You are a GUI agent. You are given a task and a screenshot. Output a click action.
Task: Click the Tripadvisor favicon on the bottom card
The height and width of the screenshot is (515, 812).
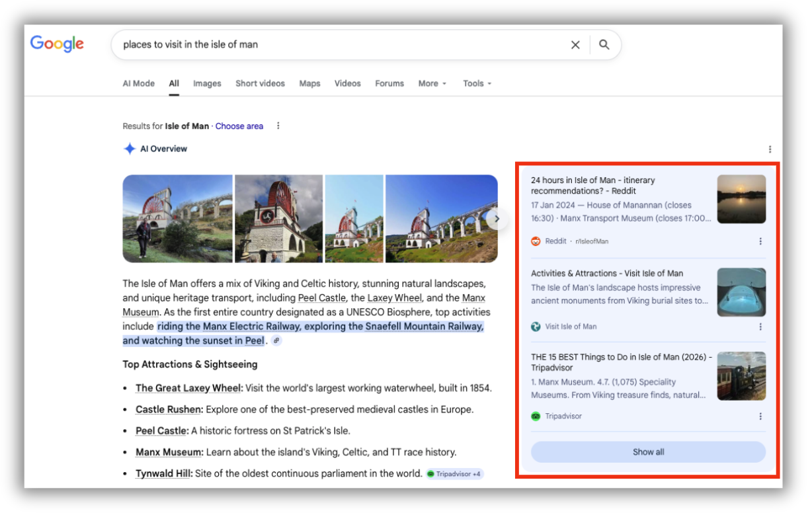tap(536, 416)
